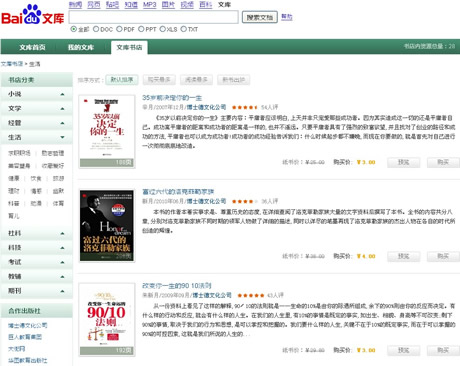The width and height of the screenshot is (460, 366).
Task: Click the star rating of the 90/10法则 book
Action: pos(251,295)
